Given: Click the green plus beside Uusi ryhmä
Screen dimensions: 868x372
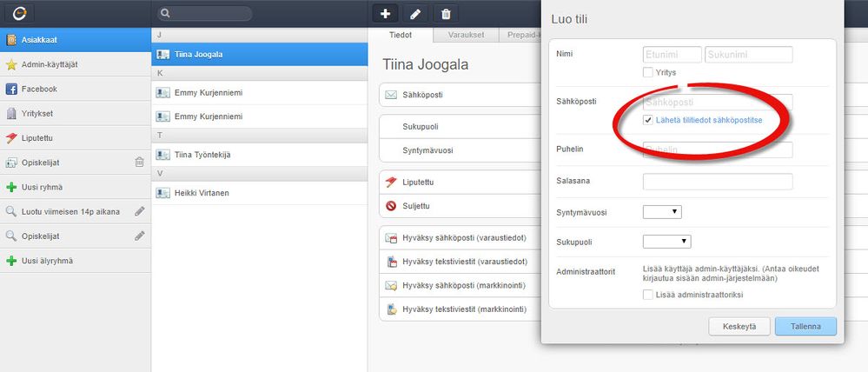Looking at the screenshot, I should 11,187.
